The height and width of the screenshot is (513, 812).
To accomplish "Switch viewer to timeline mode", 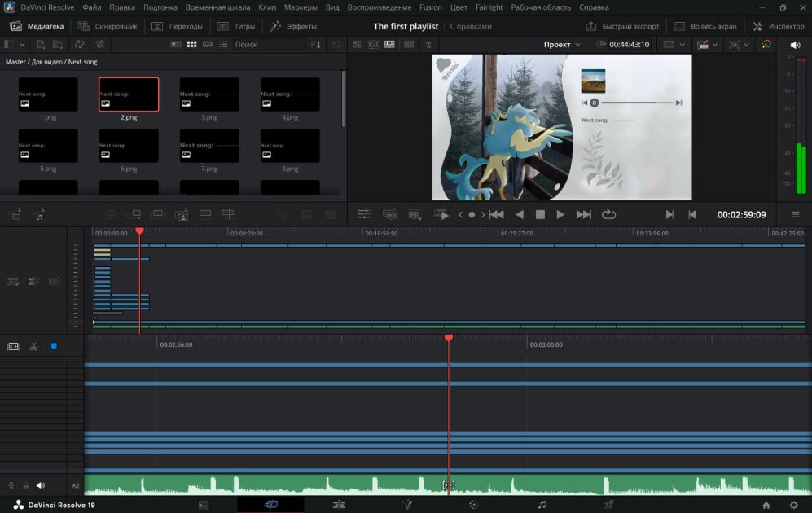I will pyautogui.click(x=389, y=45).
